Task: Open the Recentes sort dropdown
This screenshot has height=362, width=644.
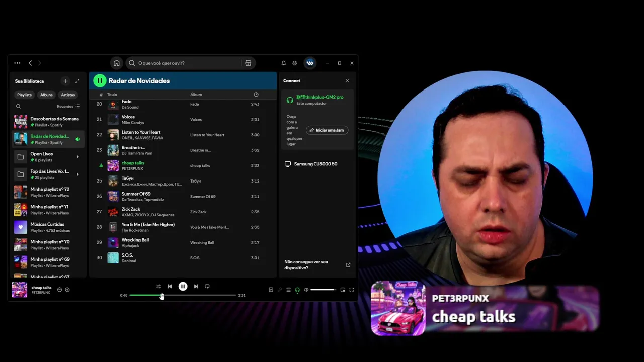Action: click(x=68, y=106)
